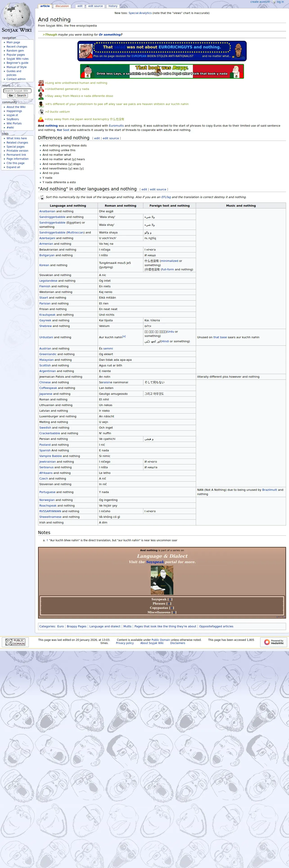Image resolution: width=289 pixels, height=868 pixels.
Task: Click the icon beside '>Long wire unbothered human'
Action: coord(41,83)
